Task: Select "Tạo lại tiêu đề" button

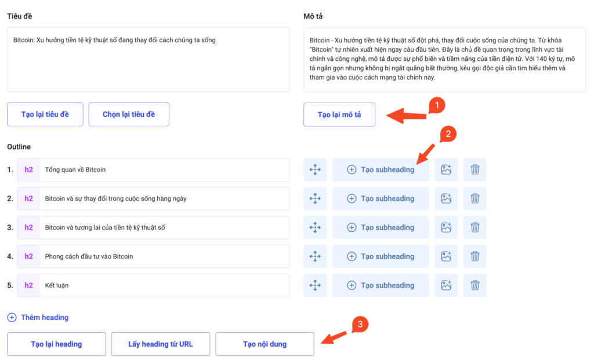Action: click(x=45, y=114)
